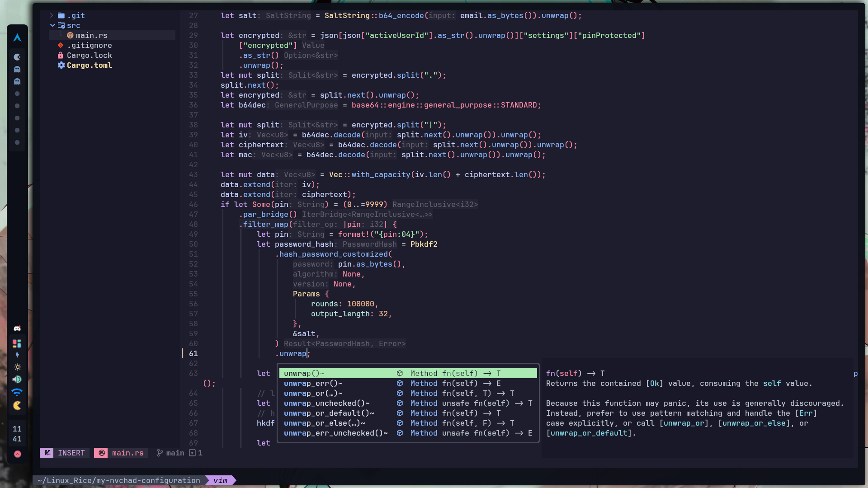Click the lock icon beside Cargo.lock
The height and width of the screenshot is (488, 868).
coord(60,55)
